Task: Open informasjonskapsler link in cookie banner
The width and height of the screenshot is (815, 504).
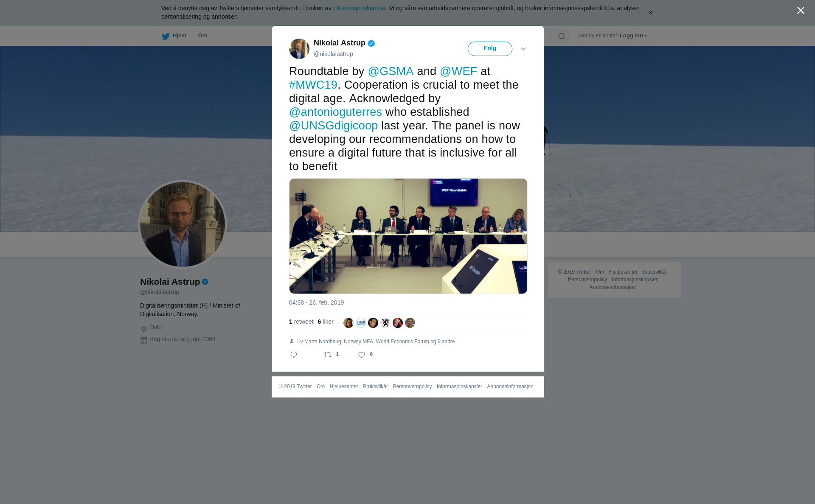Action: click(x=359, y=8)
